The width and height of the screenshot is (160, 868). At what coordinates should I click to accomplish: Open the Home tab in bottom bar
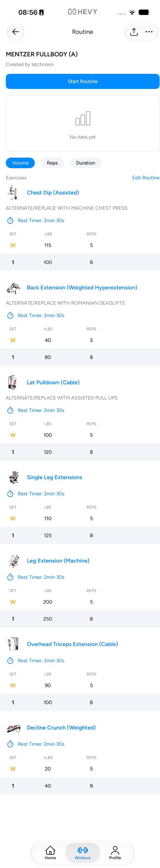tap(50, 853)
